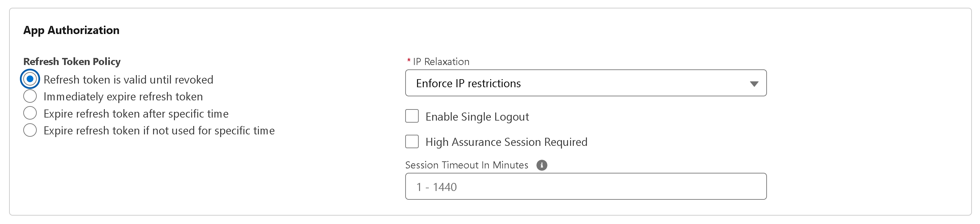The image size is (980, 224).
Task: Click the 'Immediately expire refresh token' label text
Action: [x=123, y=97]
